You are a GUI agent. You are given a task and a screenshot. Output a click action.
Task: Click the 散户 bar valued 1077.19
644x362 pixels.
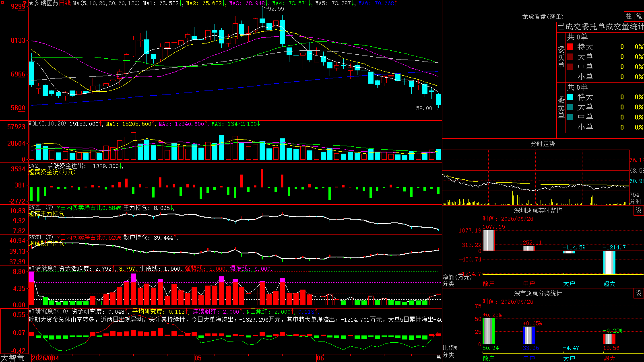489,240
